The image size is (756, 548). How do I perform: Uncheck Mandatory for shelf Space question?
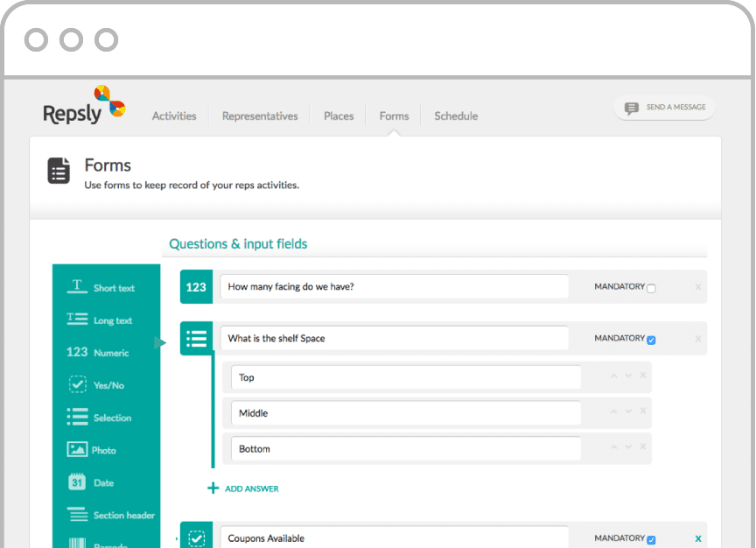point(651,340)
